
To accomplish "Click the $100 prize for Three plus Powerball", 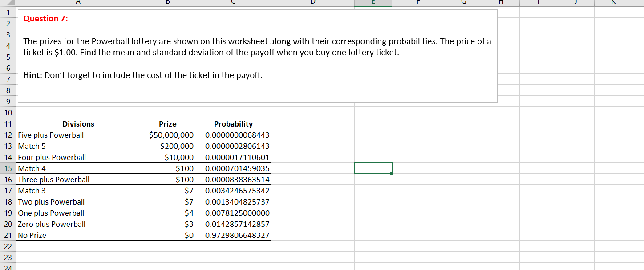I will [x=167, y=180].
